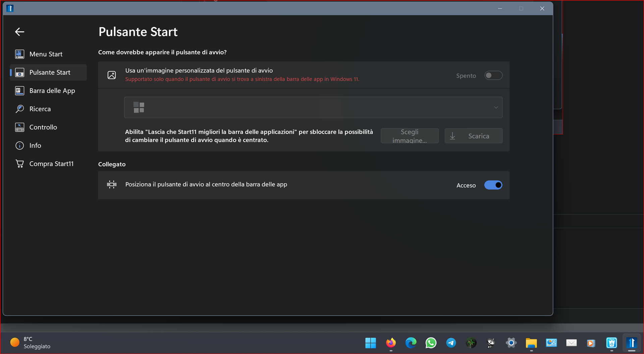Open the media player icon on taskbar
The height and width of the screenshot is (354, 644).
point(591,343)
